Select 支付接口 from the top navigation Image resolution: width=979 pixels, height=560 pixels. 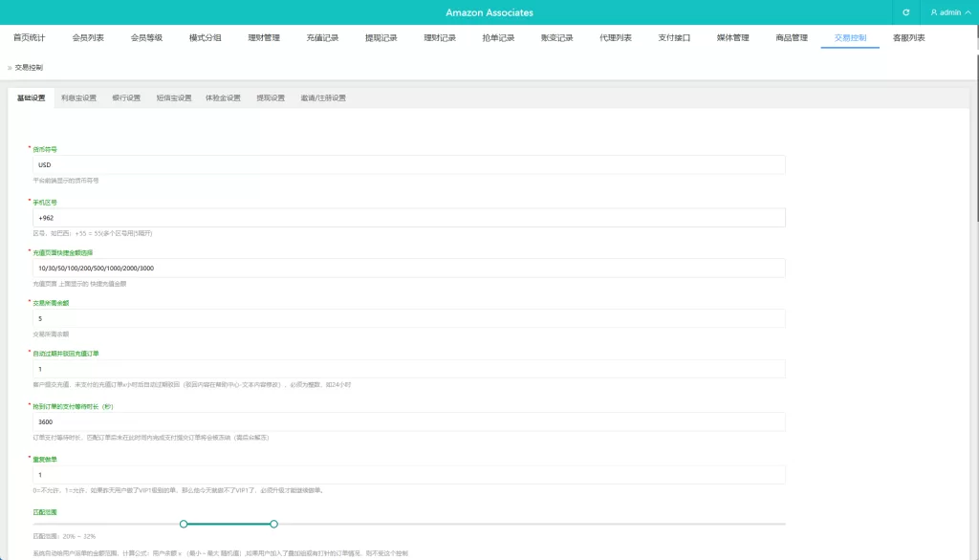(x=674, y=38)
